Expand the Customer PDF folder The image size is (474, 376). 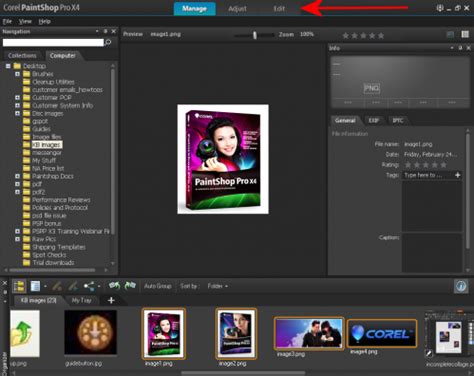pyautogui.click(x=17, y=98)
